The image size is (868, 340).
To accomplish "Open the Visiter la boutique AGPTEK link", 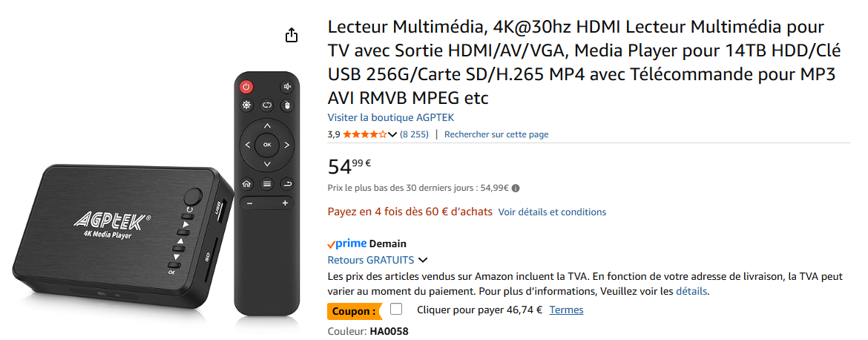I will [391, 117].
